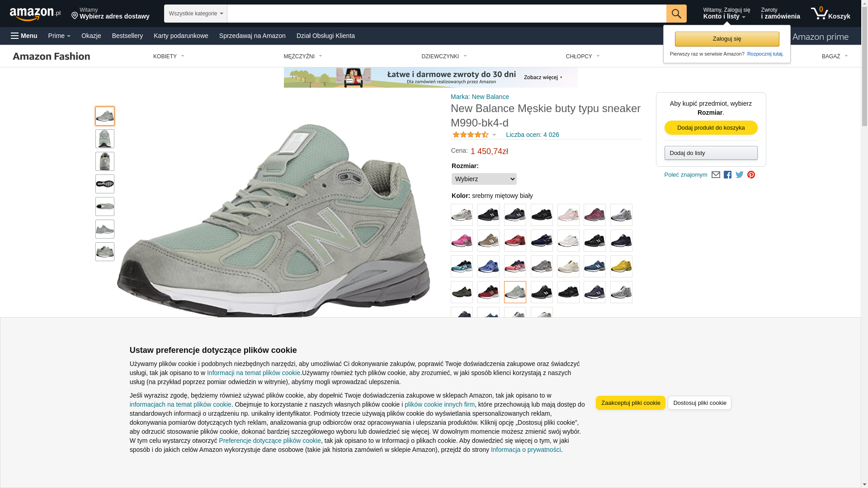Expand Wszystkie kategorie search category dropdown
The image size is (868, 488).
point(195,14)
